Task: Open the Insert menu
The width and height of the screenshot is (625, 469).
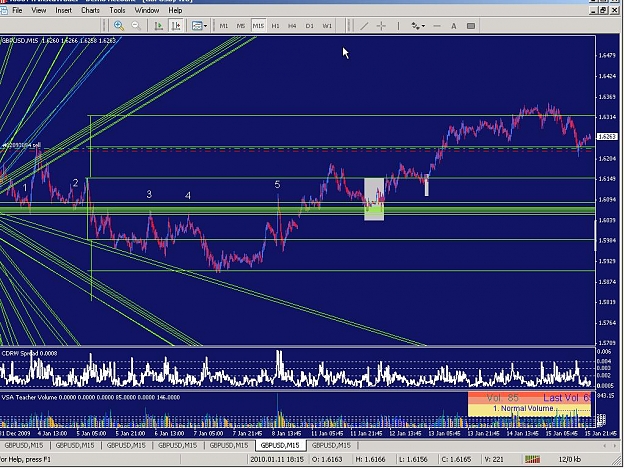Action: [63, 10]
